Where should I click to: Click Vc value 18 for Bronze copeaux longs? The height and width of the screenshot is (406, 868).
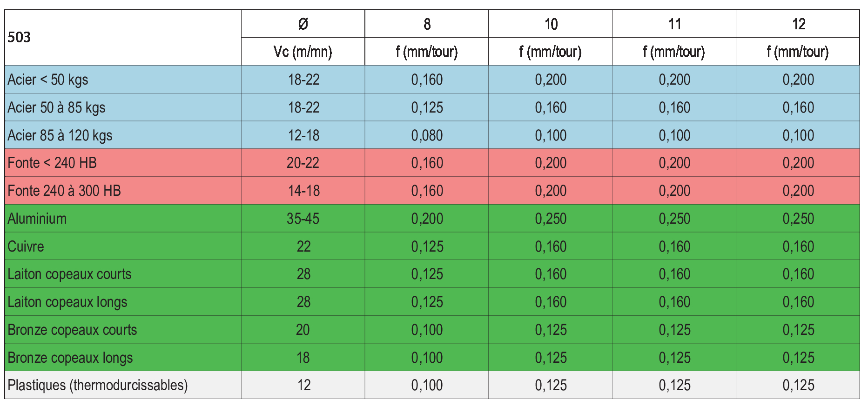[x=303, y=358]
